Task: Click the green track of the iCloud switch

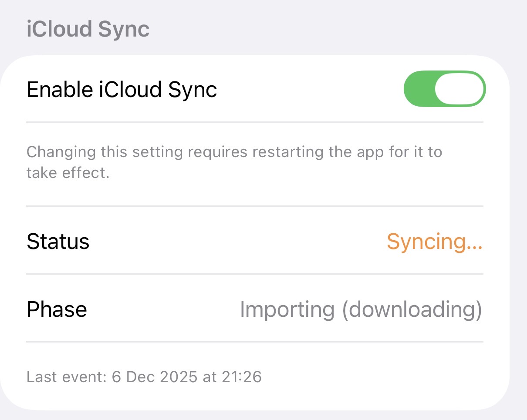Action: 419,89
